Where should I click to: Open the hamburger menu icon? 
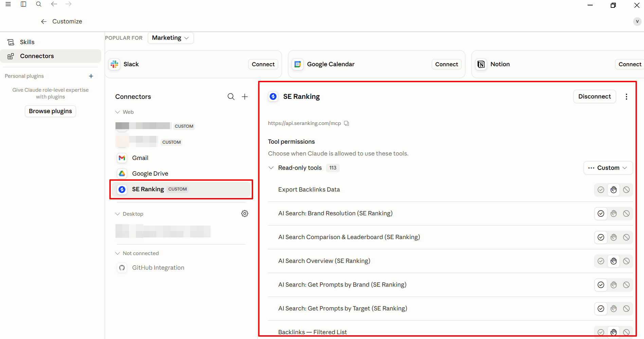coord(8,4)
